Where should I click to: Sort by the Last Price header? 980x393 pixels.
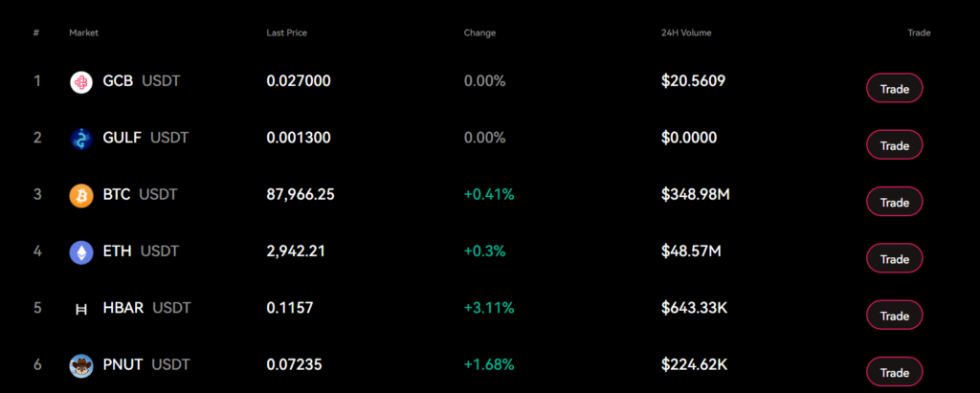(286, 33)
